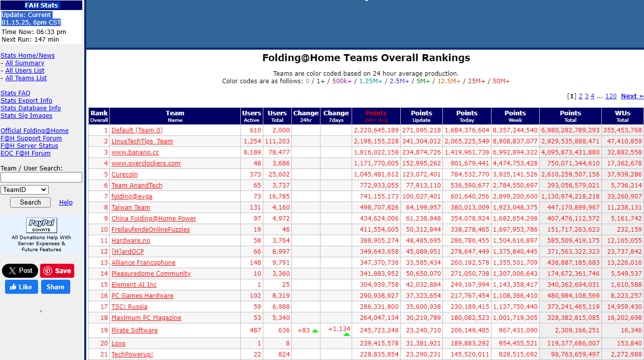644x360 pixels.
Task: Open the Stats Export Info link
Action: [26, 101]
